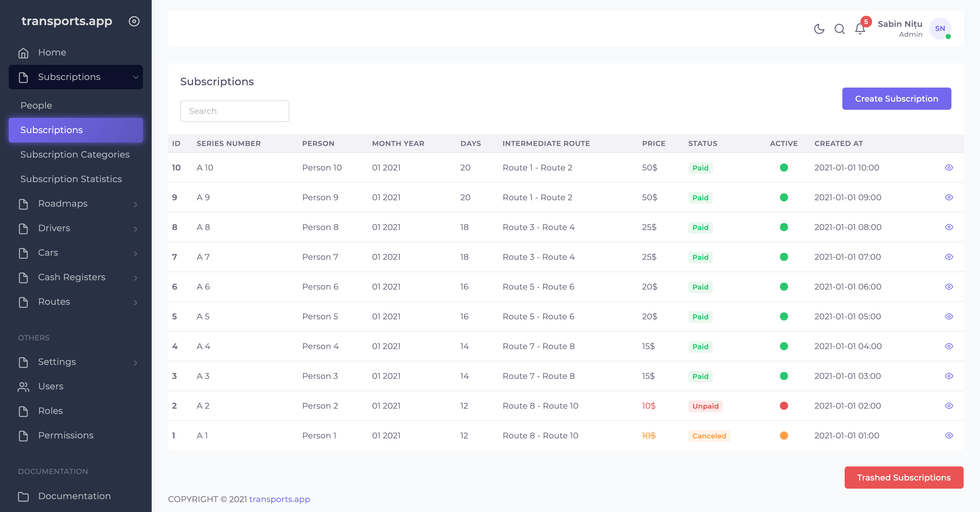Open the notifications bell

[x=860, y=29]
